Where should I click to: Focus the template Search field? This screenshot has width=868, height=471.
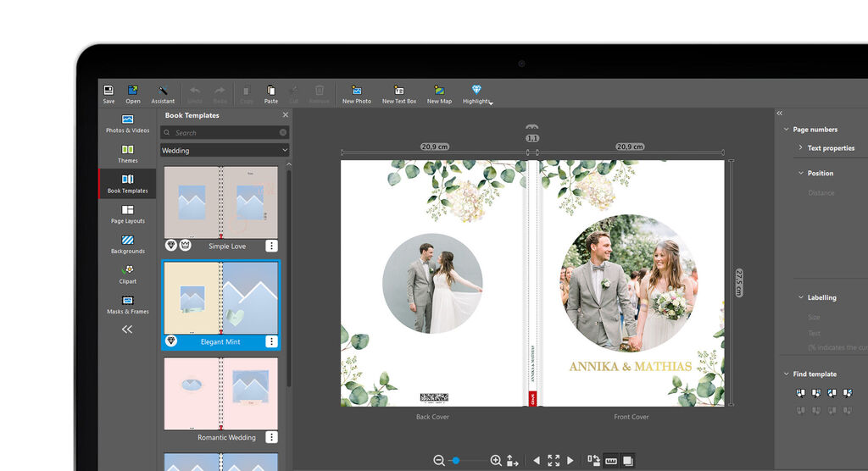click(x=224, y=133)
